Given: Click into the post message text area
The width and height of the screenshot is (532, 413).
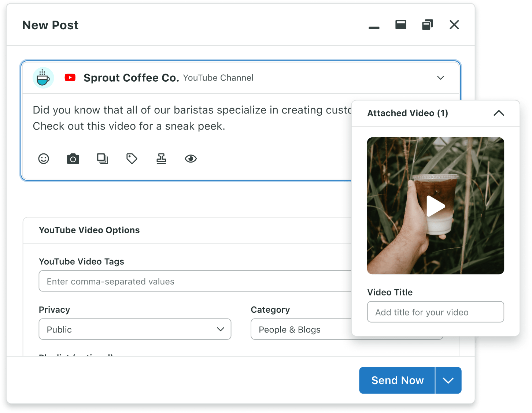Looking at the screenshot, I should pyautogui.click(x=183, y=118).
